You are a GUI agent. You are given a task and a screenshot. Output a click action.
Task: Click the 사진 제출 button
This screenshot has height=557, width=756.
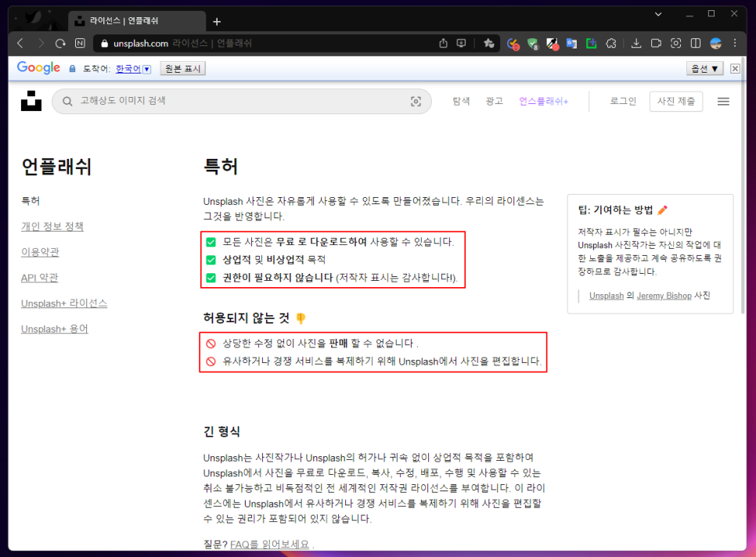676,101
